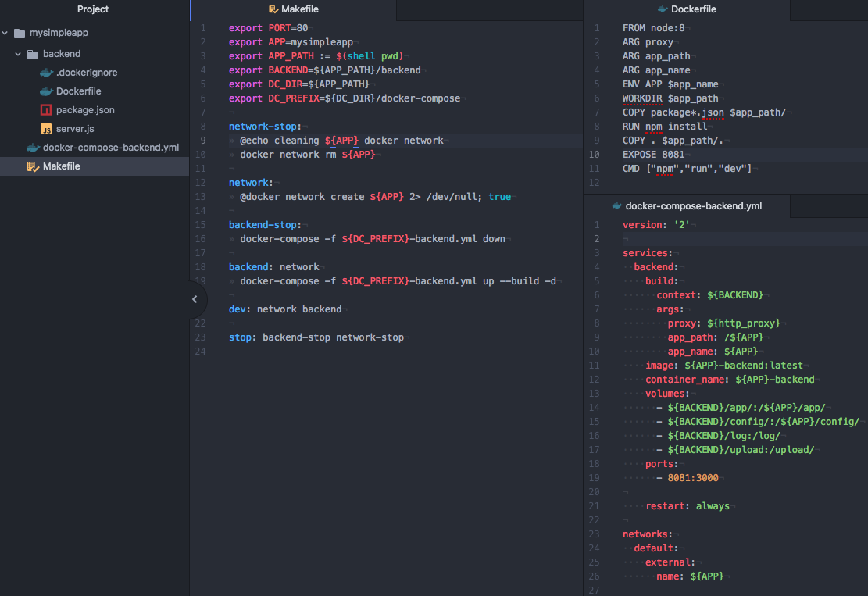Image resolution: width=868 pixels, height=596 pixels.
Task: Click 'true' keyword on Makefile line 13
Action: [x=499, y=197]
